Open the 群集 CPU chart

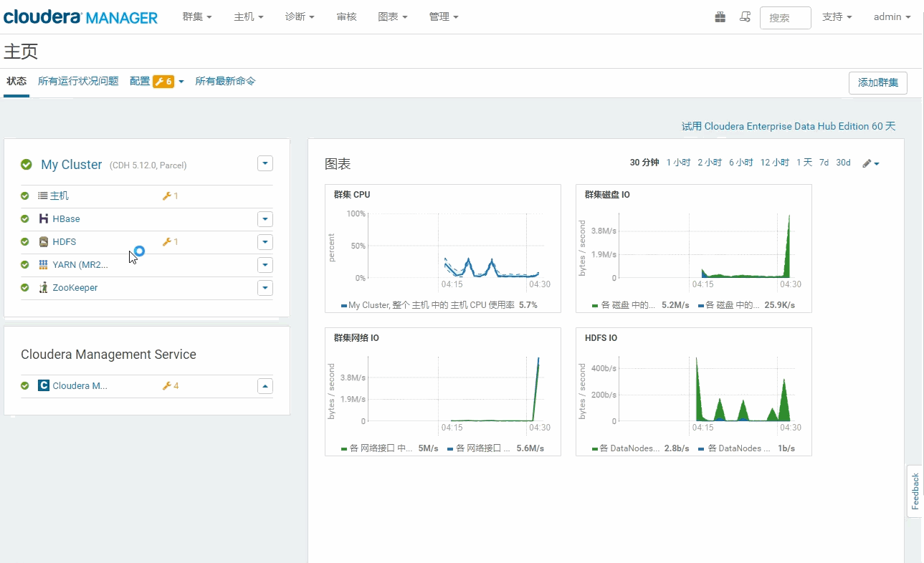tap(443, 248)
